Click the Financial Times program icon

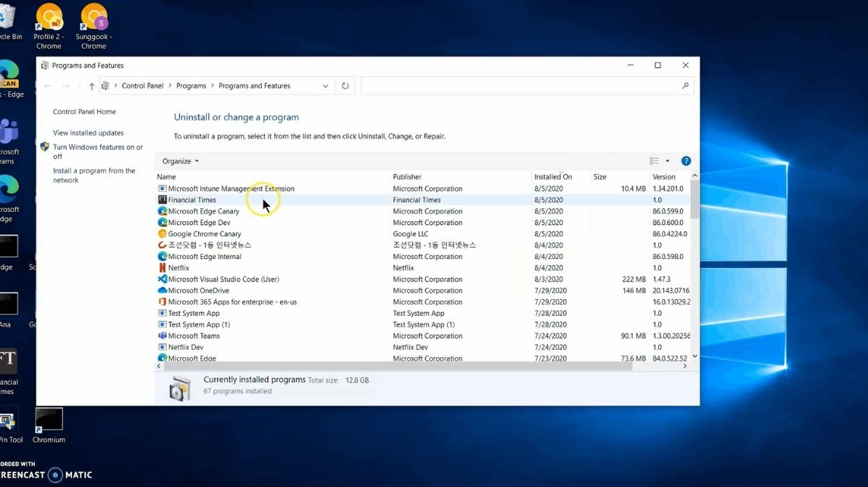click(x=163, y=200)
